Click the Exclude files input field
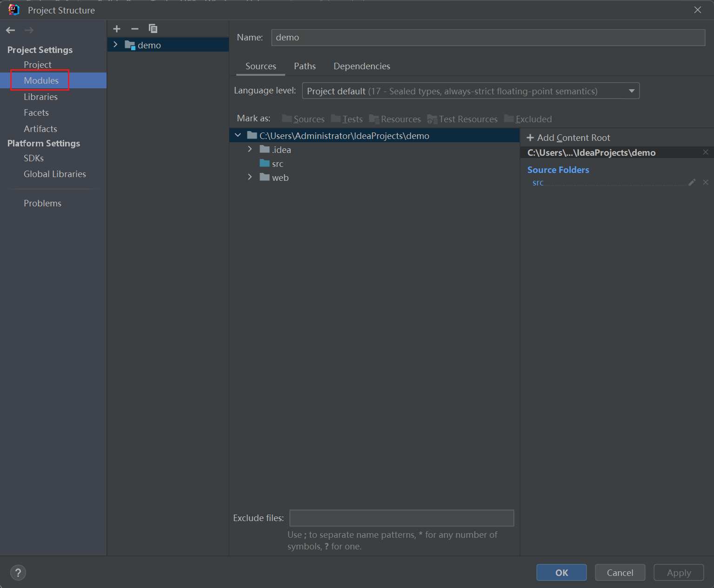 401,518
